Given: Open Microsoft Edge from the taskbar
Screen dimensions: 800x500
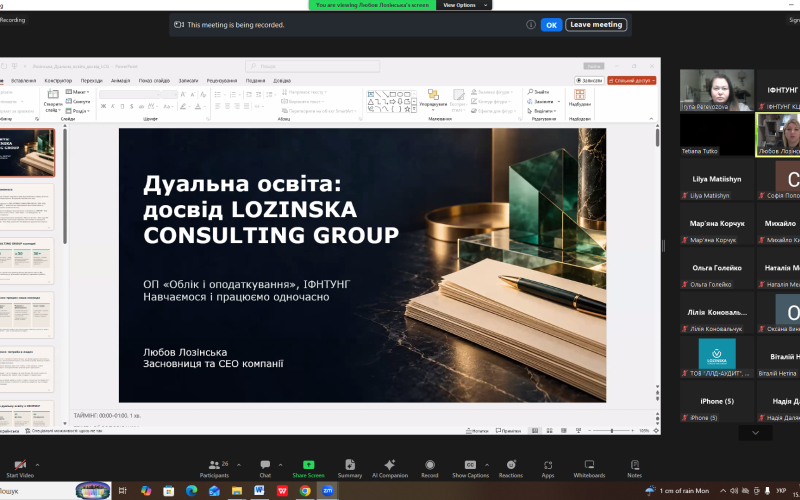Looking at the screenshot, I should (x=191, y=491).
